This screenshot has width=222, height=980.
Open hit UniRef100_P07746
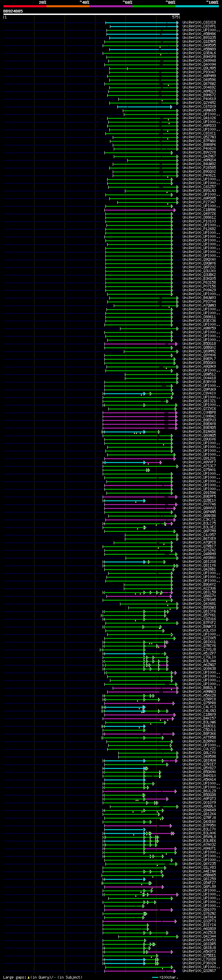click(x=199, y=504)
